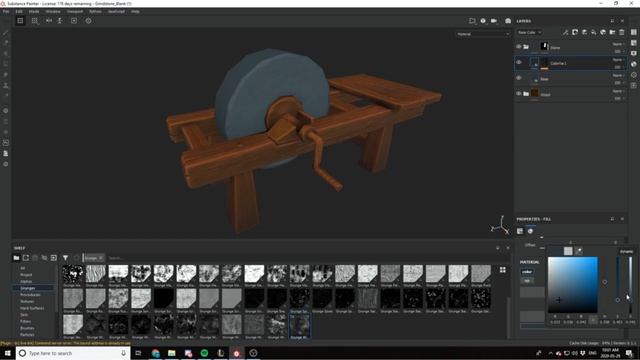Open grid display dropdown in top toolbar
The width and height of the screenshot is (640, 360).
coord(35,21)
